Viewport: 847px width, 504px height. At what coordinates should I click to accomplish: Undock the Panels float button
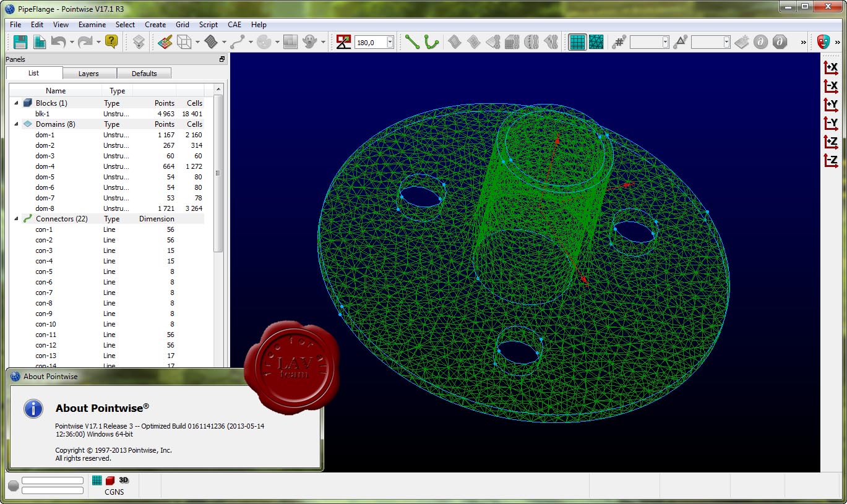point(222,59)
